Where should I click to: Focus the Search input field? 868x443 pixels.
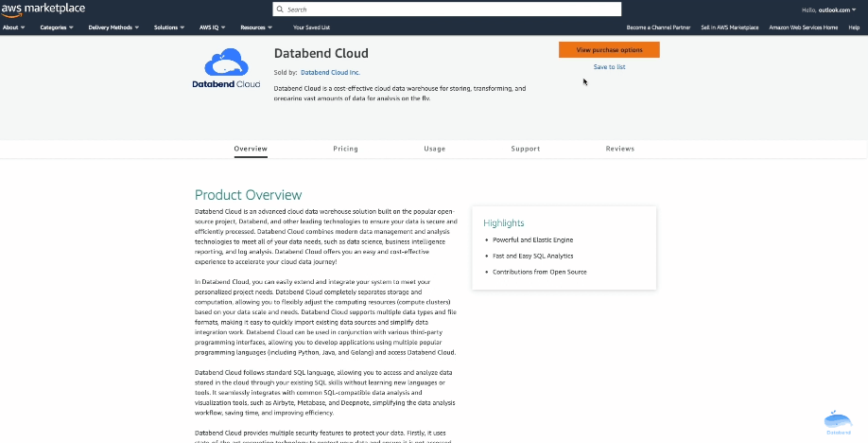pos(446,9)
